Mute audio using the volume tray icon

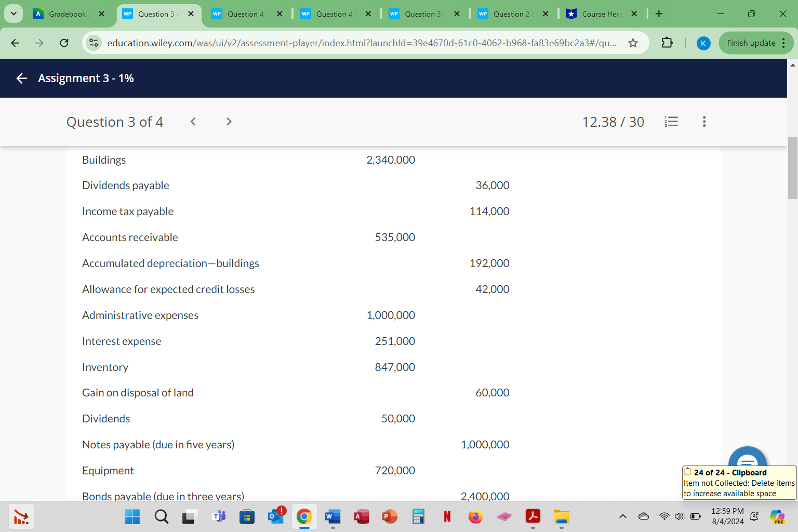pyautogui.click(x=679, y=516)
